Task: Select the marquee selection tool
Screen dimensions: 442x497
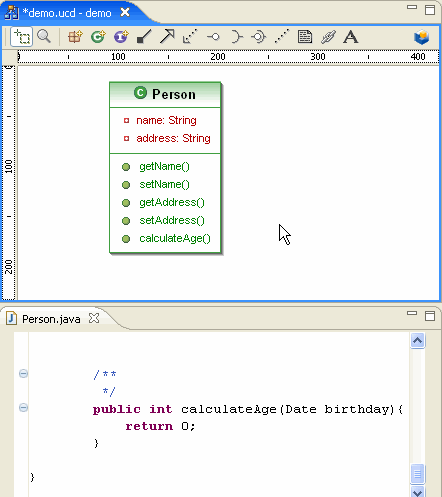Action: tap(22, 37)
